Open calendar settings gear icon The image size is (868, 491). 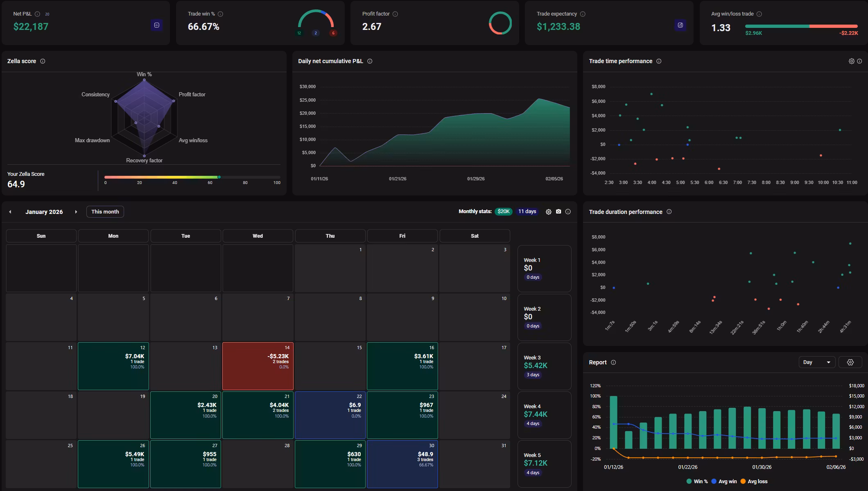[x=549, y=212]
